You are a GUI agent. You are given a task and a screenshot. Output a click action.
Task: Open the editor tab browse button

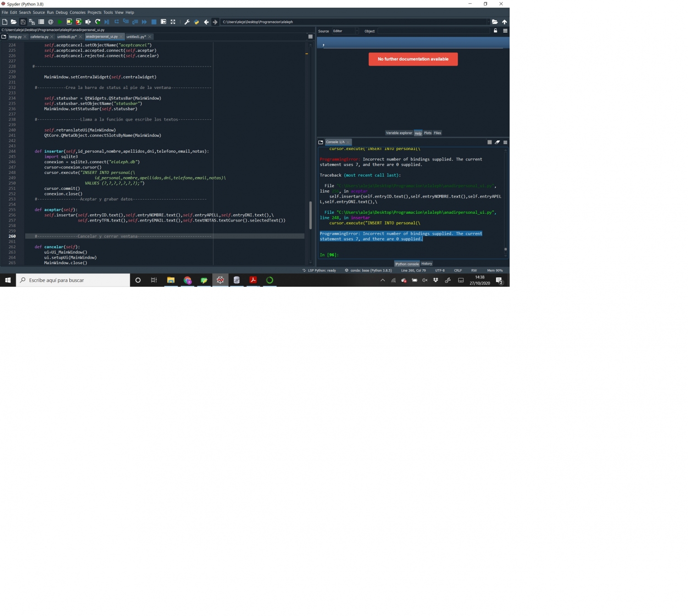(4, 37)
